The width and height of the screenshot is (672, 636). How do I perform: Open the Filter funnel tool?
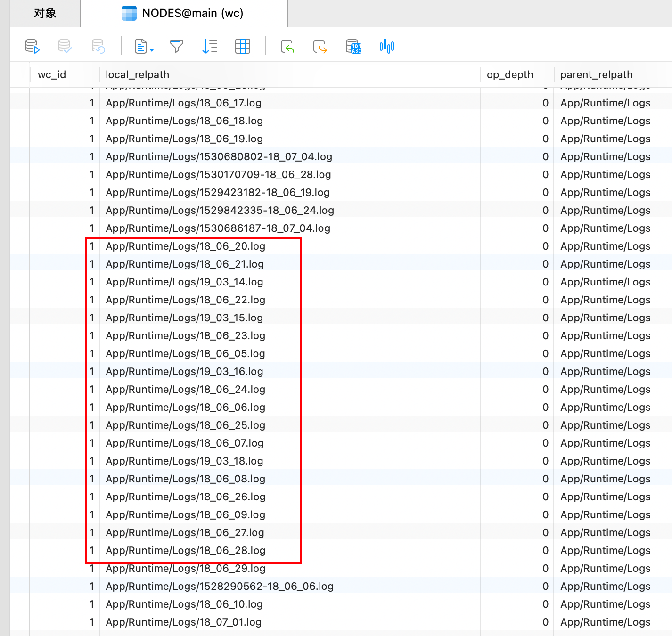(x=177, y=46)
